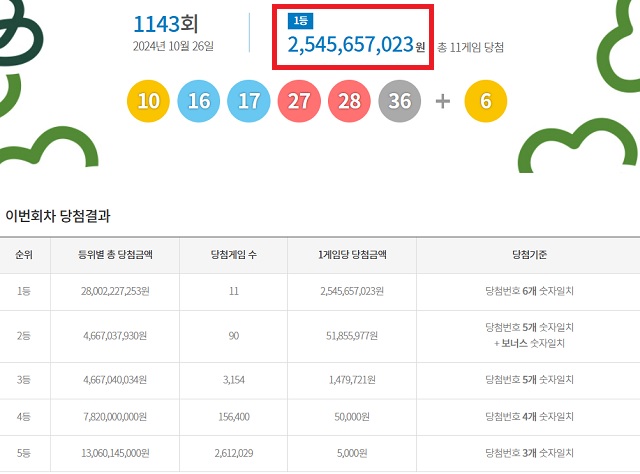640x474 pixels.
Task: Click the winning games count 3,154
Action: pyautogui.click(x=233, y=380)
